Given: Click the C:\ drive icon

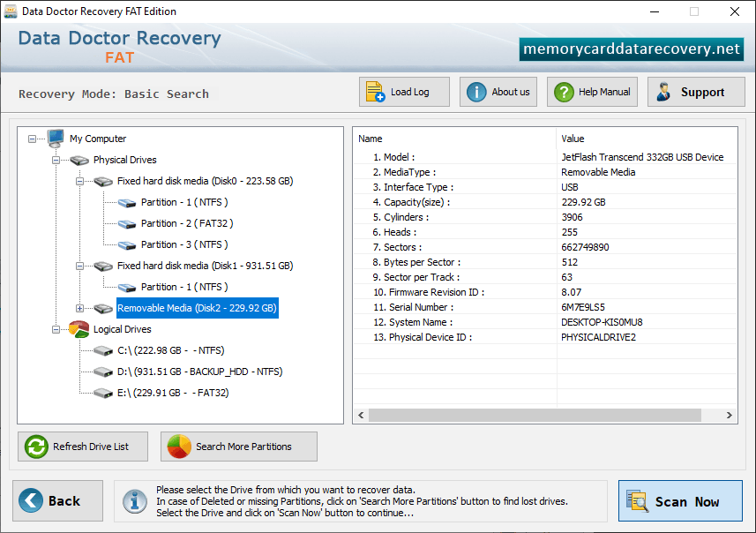Looking at the screenshot, I should pyautogui.click(x=103, y=351).
